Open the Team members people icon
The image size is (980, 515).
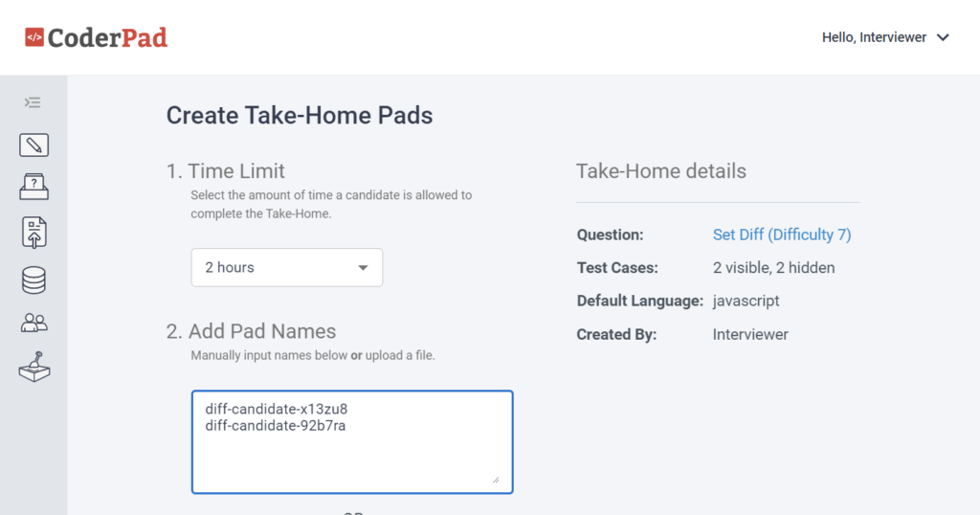coord(33,323)
